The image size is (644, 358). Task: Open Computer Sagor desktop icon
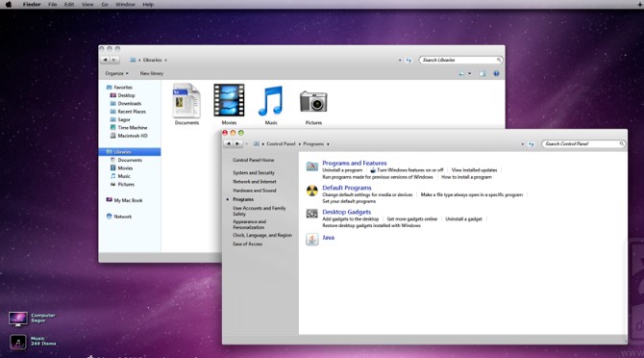tap(18, 319)
